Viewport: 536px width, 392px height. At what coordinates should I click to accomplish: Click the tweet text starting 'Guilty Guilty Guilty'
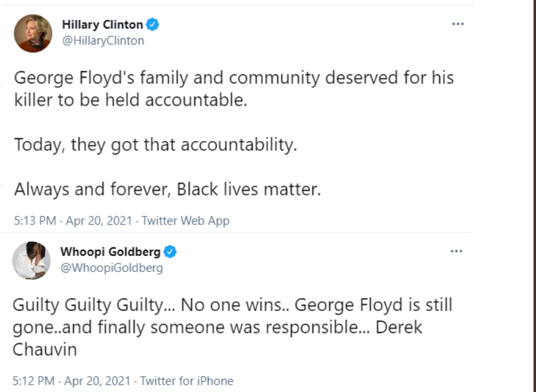point(233,327)
